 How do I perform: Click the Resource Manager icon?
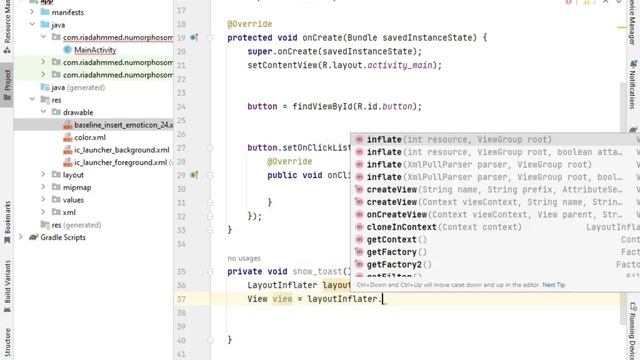(x=7, y=51)
